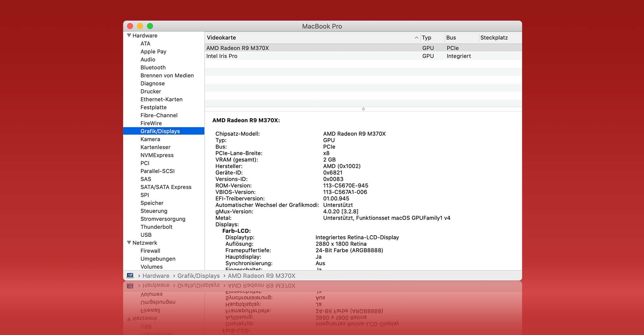Screen dimensions: 644x335
Task: Collapse the Hardware tree section
Action: (x=129, y=36)
